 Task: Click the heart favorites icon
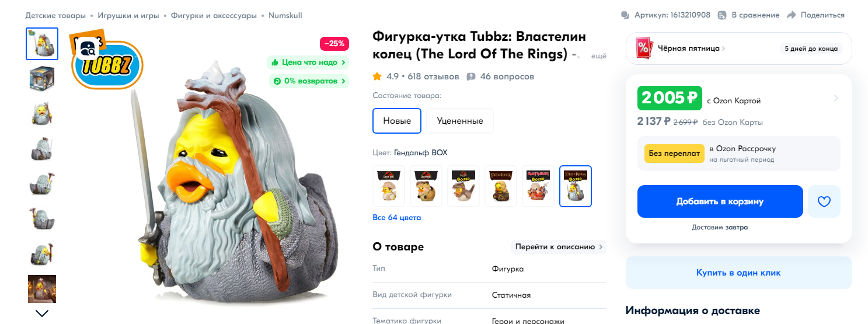(824, 201)
